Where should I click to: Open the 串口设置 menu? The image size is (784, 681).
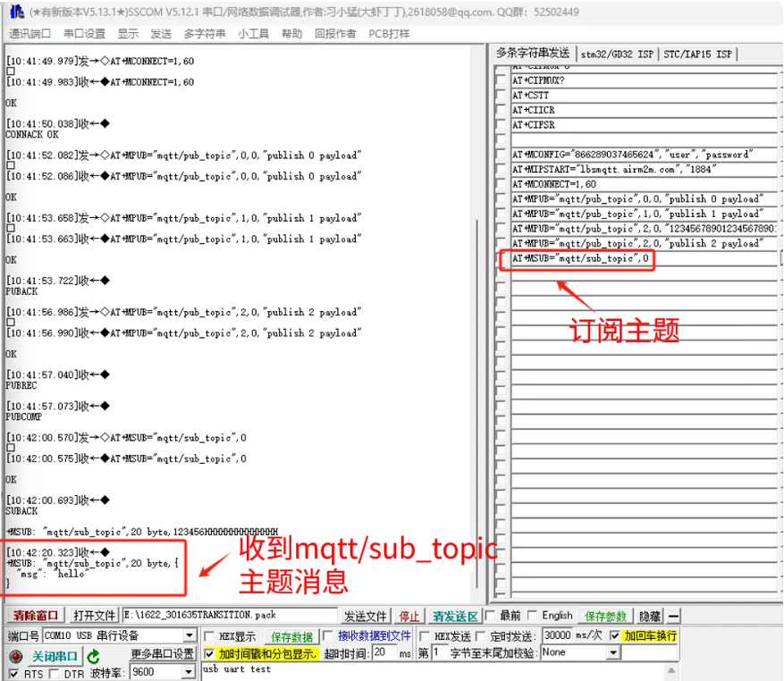coord(85,33)
